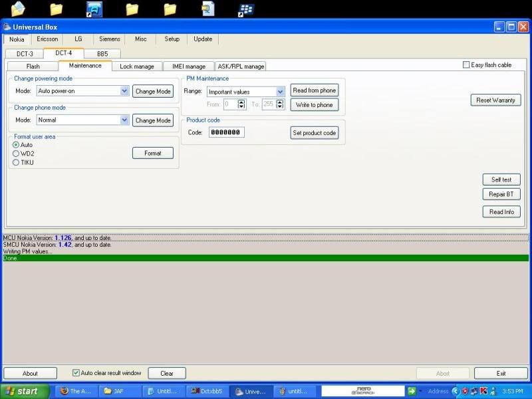The height and width of the screenshot is (399, 532).
Task: Go to the Misc tab
Action: pos(141,39)
